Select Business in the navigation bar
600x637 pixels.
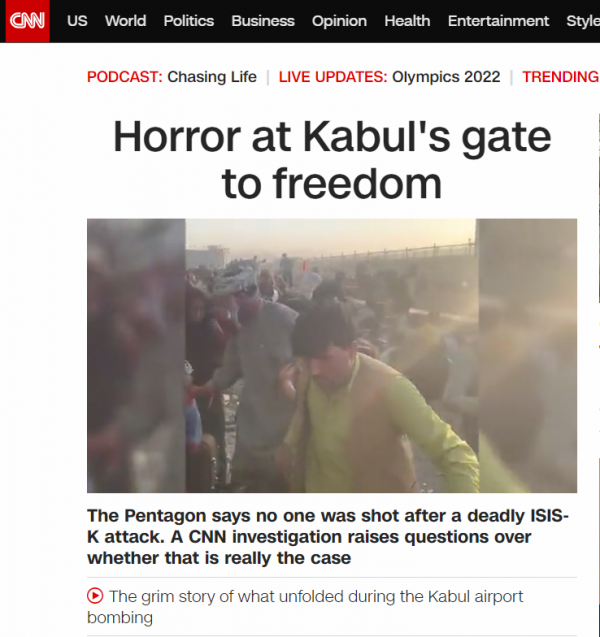(263, 21)
